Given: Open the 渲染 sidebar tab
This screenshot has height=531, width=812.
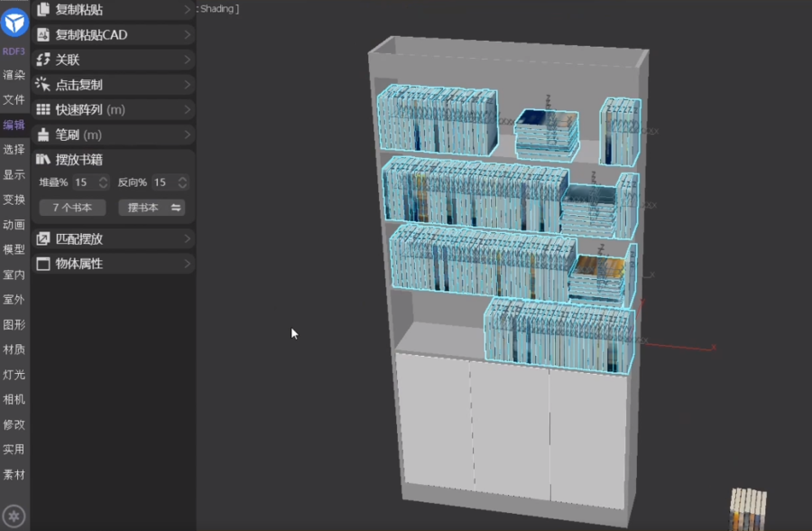Looking at the screenshot, I should [x=14, y=75].
